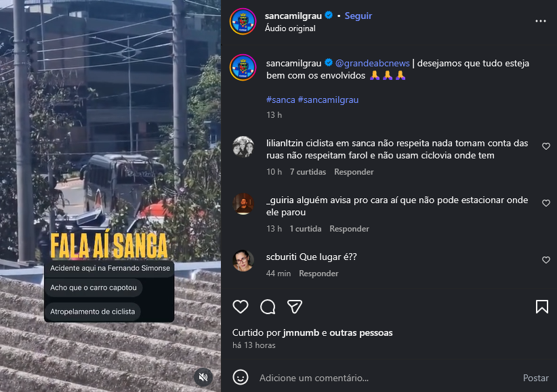Open sancamilgrau profile picture in header

[243, 21]
